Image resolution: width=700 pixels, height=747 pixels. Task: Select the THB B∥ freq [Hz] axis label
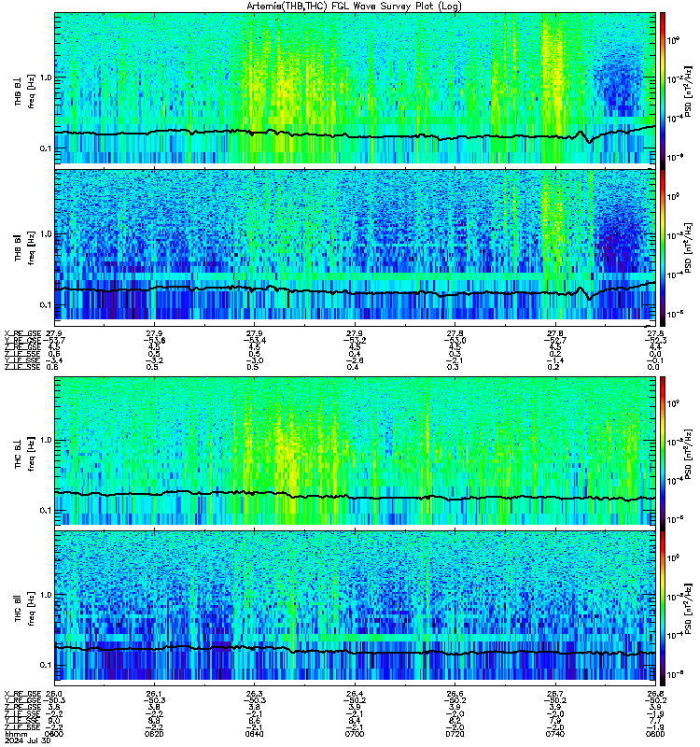(24, 247)
